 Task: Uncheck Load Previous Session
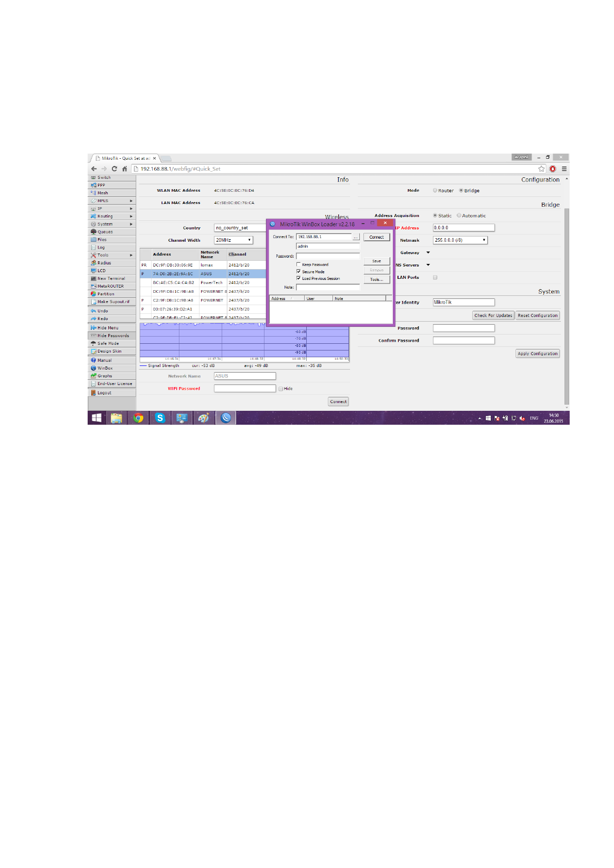pos(298,278)
